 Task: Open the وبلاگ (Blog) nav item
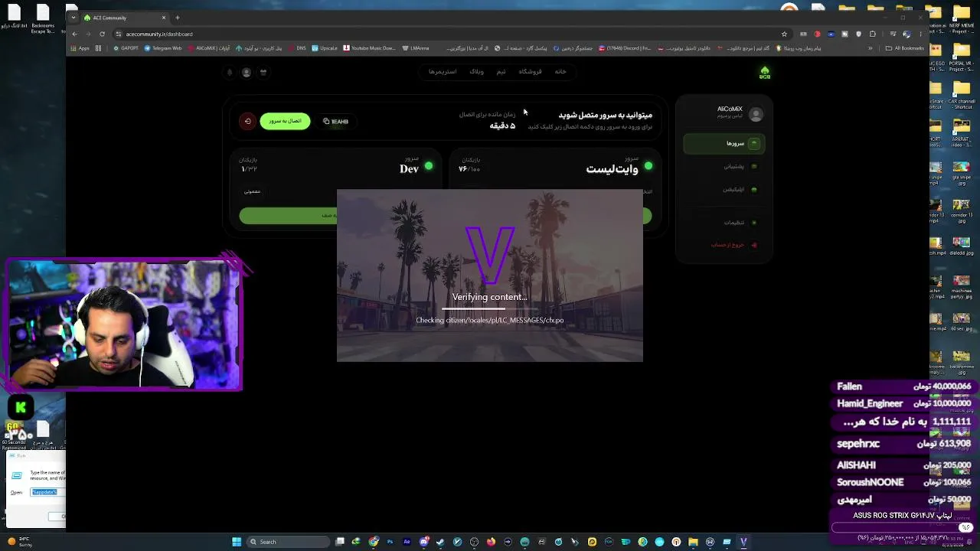[x=477, y=72]
